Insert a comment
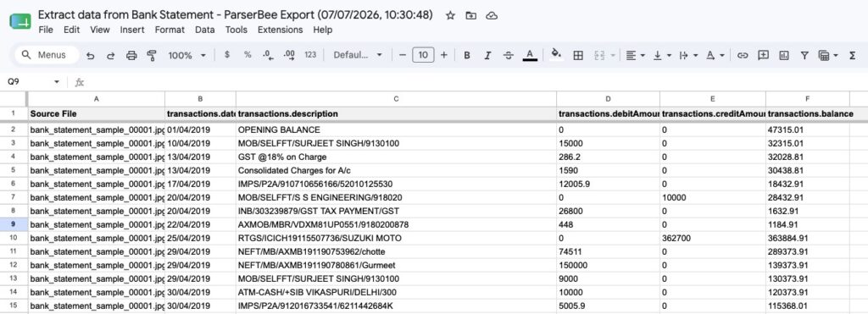This screenshot has width=868, height=314. 764,55
